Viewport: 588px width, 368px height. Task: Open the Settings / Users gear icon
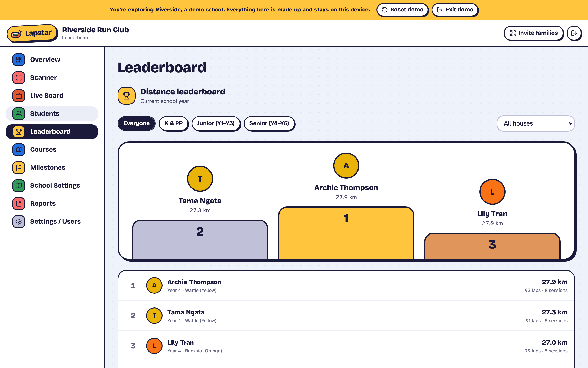pos(19,222)
